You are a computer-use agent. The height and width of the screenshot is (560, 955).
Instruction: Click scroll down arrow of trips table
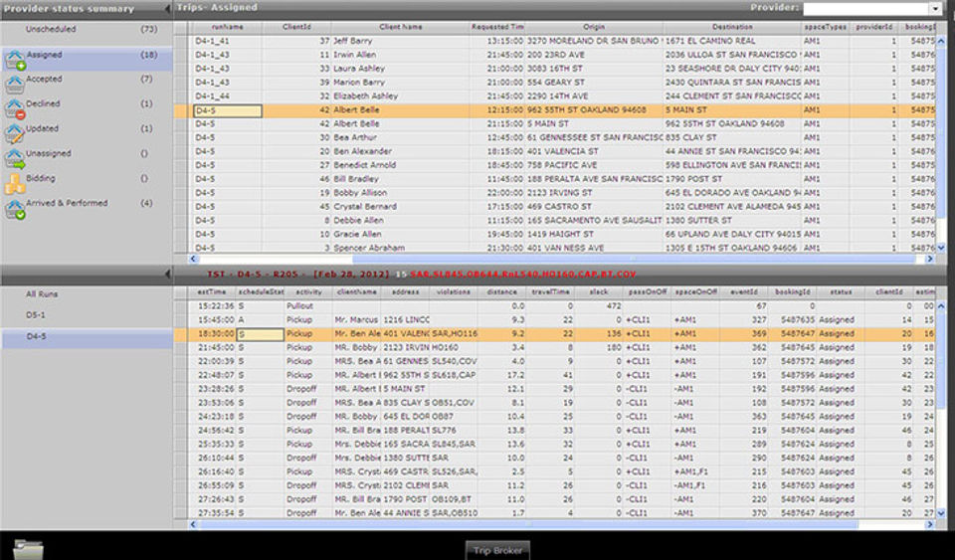941,248
